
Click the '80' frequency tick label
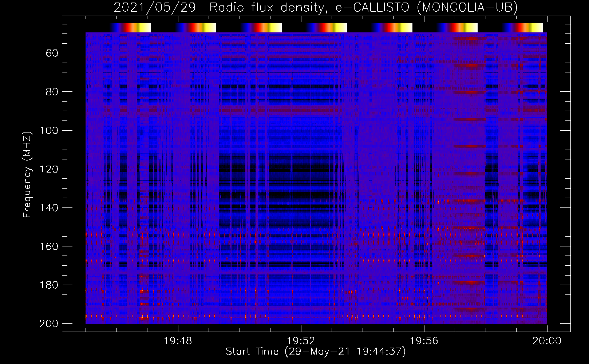[x=52, y=92]
